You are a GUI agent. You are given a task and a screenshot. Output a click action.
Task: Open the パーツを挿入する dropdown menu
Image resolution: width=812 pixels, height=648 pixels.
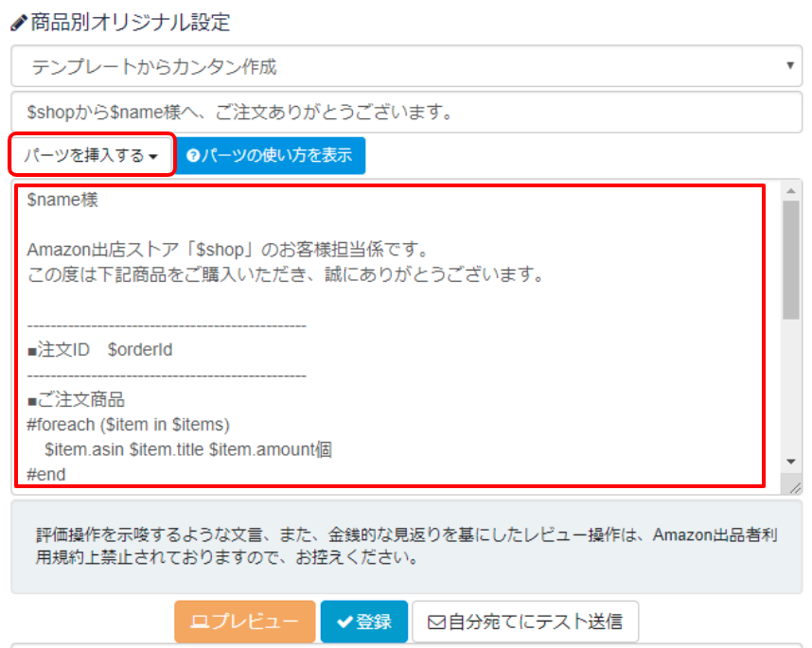pos(92,155)
